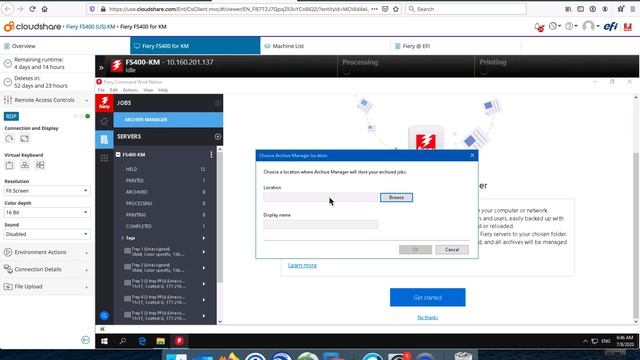Click the Windows Start button
The image size is (640, 360).
pyautogui.click(x=104, y=341)
